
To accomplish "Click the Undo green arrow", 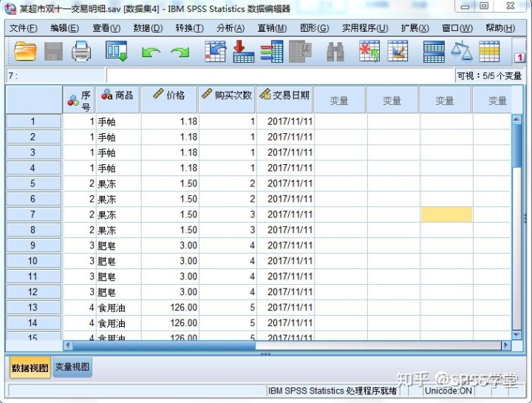I will tap(151, 53).
